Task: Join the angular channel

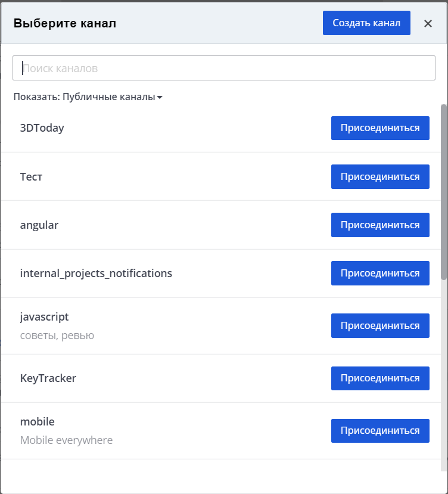Action: tap(380, 225)
